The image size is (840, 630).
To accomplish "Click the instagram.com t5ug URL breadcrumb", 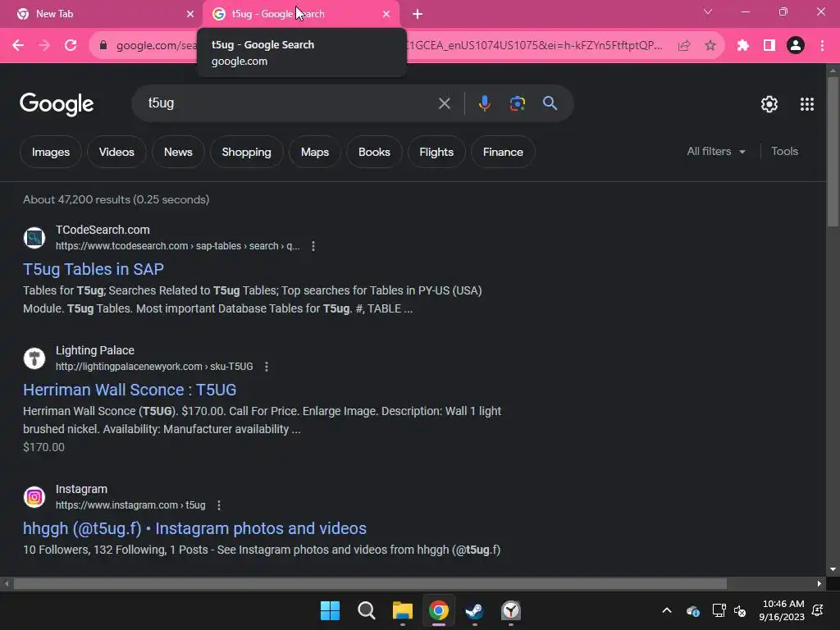I will (x=130, y=505).
